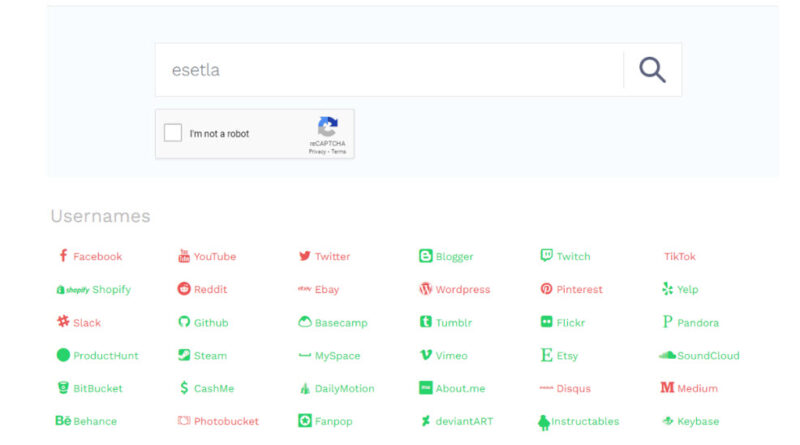Click the Reddit icon

(x=184, y=289)
